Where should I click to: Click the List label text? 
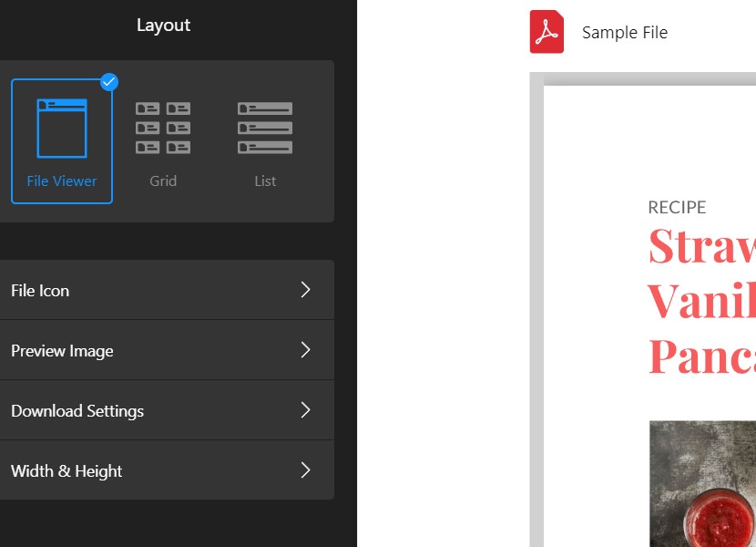pyautogui.click(x=265, y=181)
